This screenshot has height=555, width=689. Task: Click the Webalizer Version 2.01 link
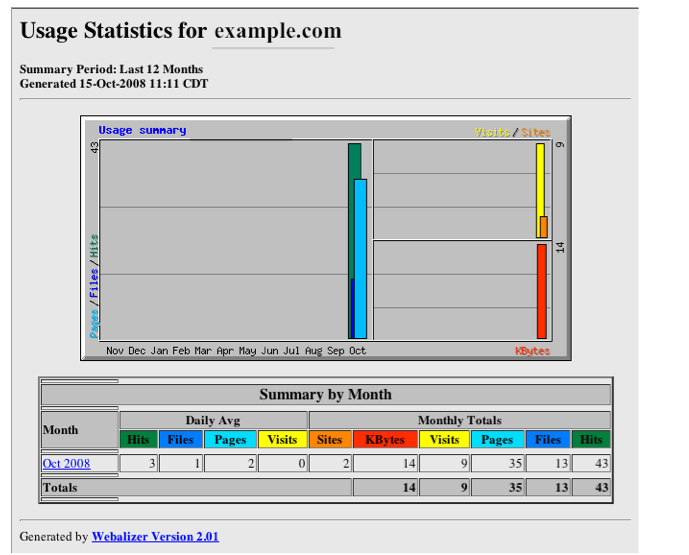155,537
